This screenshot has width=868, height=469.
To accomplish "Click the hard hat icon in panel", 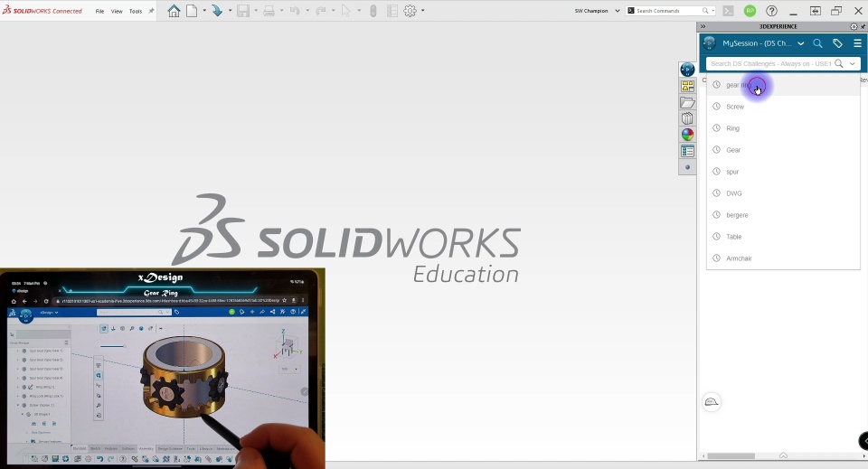I will point(712,402).
